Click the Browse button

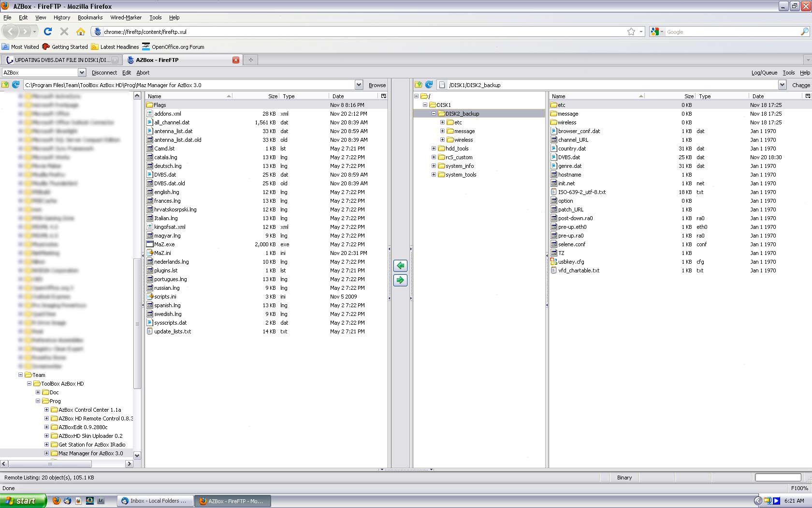[377, 85]
